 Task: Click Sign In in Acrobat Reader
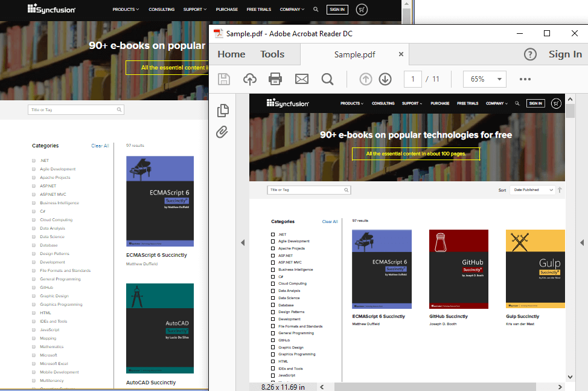pos(565,54)
